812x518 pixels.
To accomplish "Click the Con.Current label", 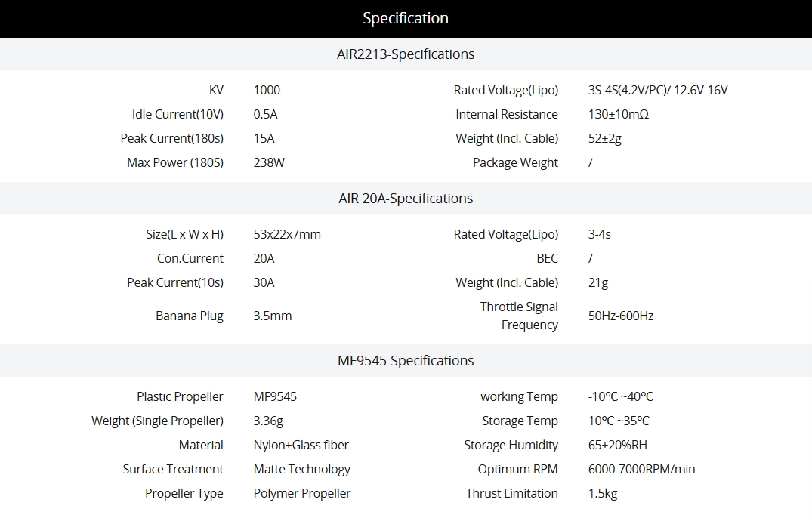I will click(190, 258).
